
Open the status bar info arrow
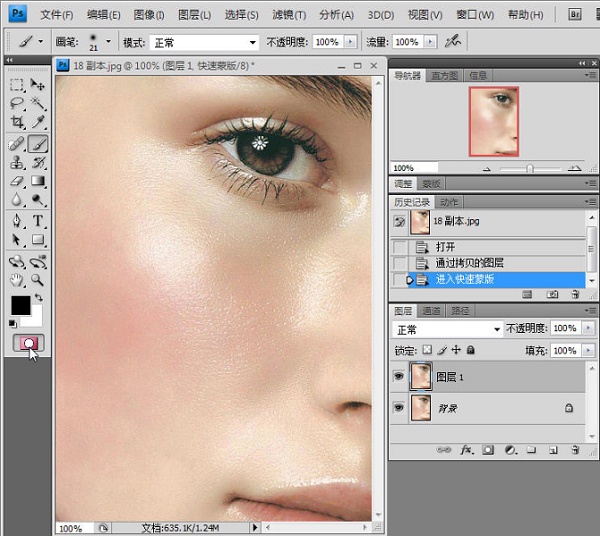tap(254, 528)
